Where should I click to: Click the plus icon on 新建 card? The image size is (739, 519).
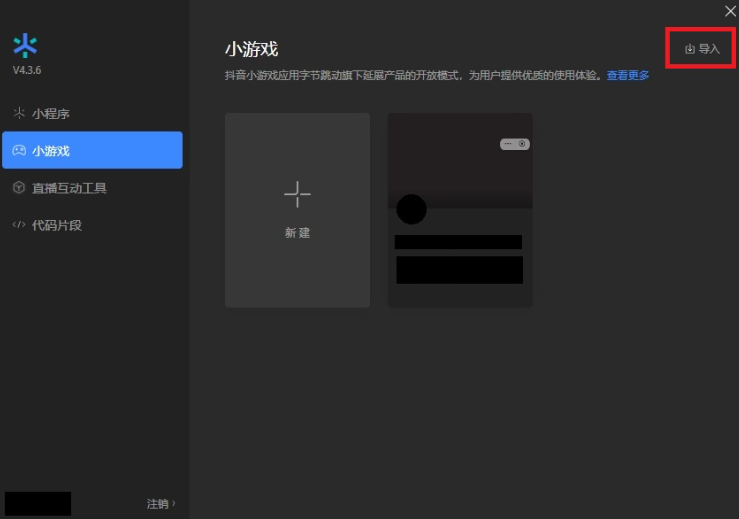(297, 194)
